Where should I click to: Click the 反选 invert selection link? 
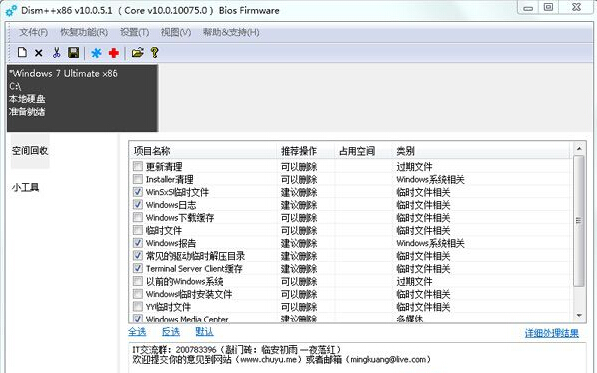171,332
